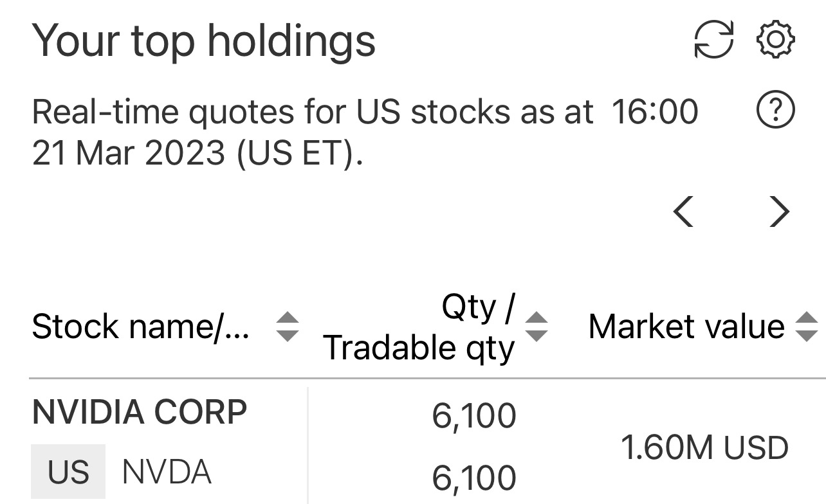Image resolution: width=826 pixels, height=504 pixels.
Task: Refresh the top holdings quotes
Action: [713, 40]
